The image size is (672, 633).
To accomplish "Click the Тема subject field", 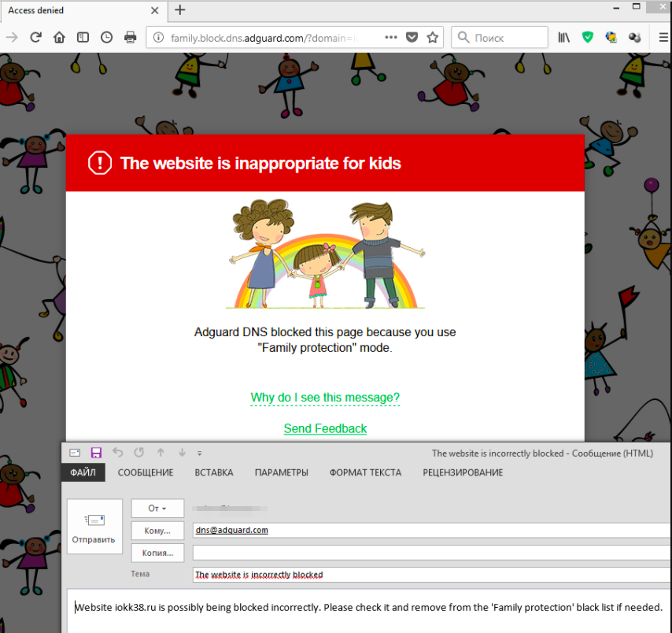I will (x=432, y=575).
